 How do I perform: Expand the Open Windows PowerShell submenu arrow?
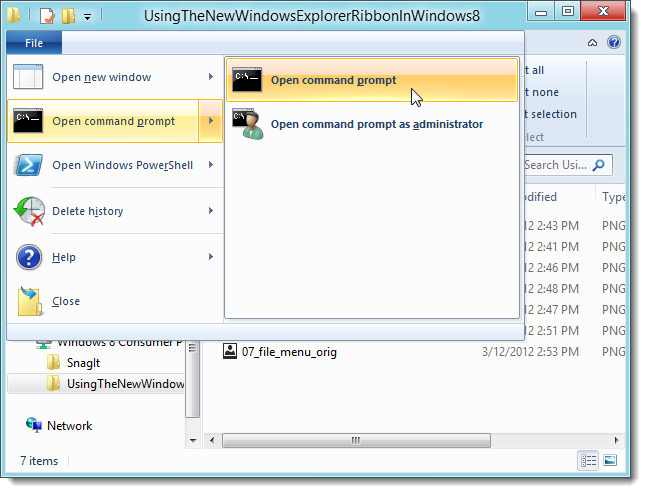211,165
